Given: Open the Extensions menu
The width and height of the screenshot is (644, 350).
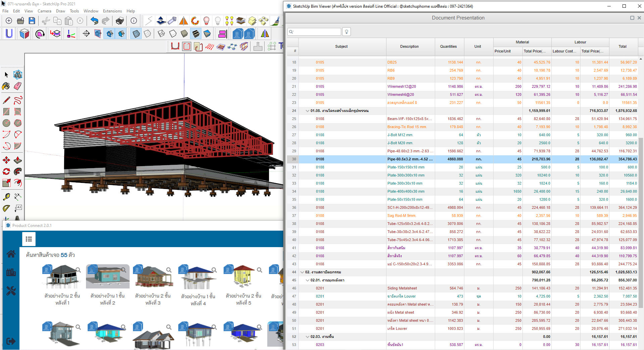Looking at the screenshot, I should (x=112, y=11).
